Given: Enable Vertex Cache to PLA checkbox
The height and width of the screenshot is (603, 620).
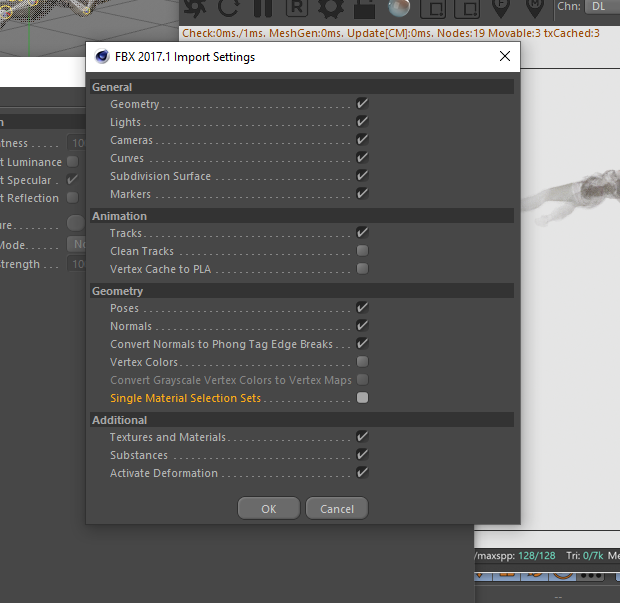Looking at the screenshot, I should [362, 268].
